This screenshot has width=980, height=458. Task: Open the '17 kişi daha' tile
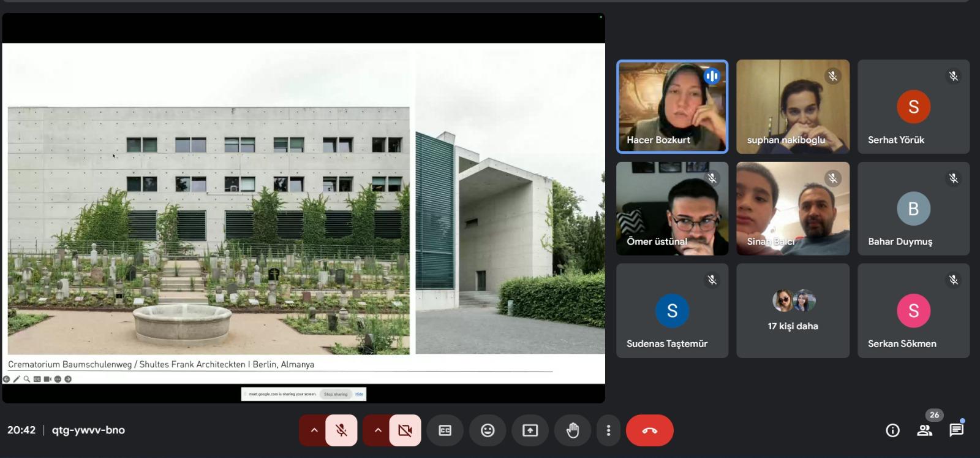[793, 311]
